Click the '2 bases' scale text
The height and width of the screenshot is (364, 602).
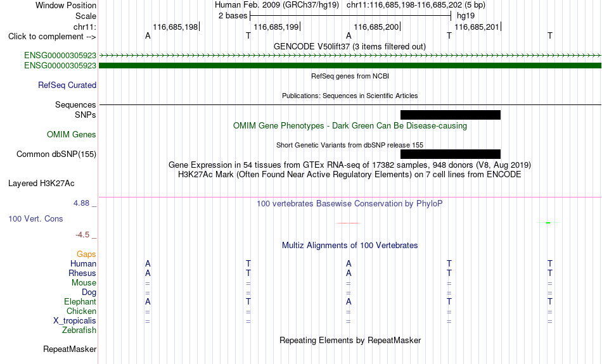233,16
